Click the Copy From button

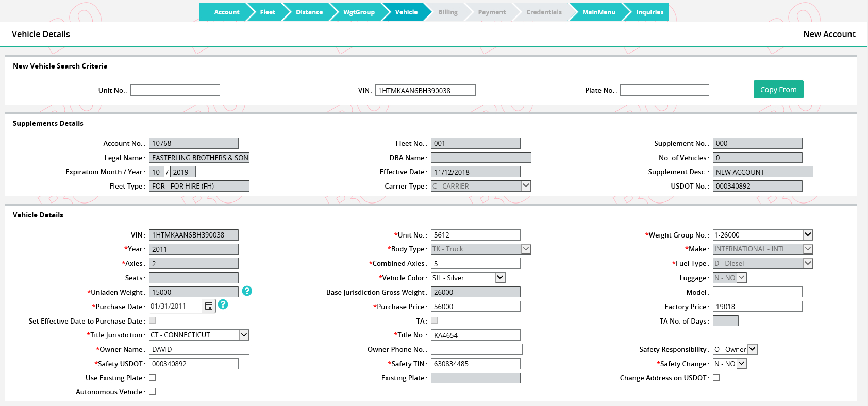778,90
